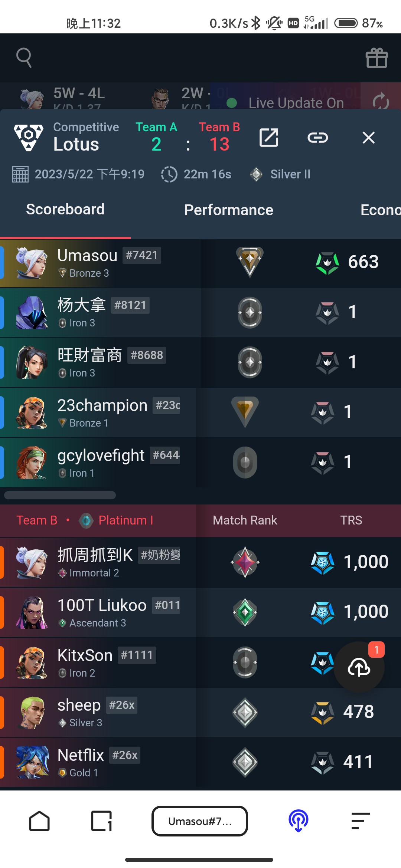This screenshot has height=868, width=401.
Task: Select the horizontal scrollbar under Team A
Action: coord(60,495)
